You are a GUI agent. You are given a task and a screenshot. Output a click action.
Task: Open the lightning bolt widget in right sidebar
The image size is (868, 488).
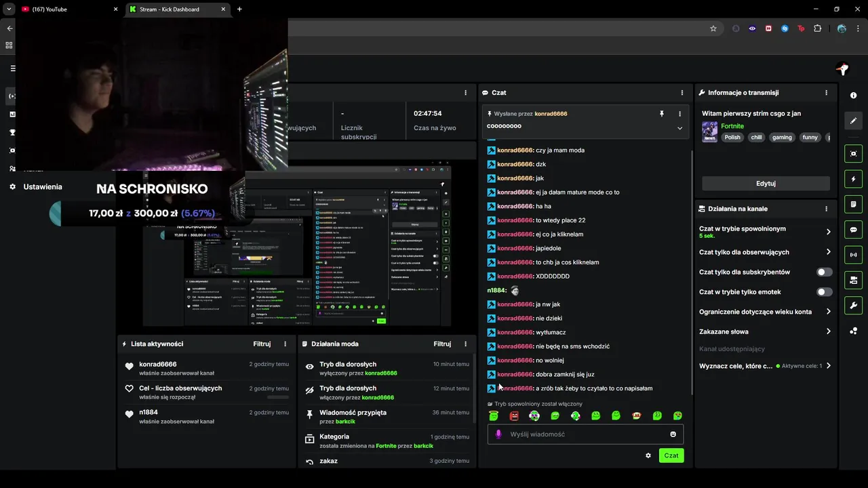coord(853,179)
